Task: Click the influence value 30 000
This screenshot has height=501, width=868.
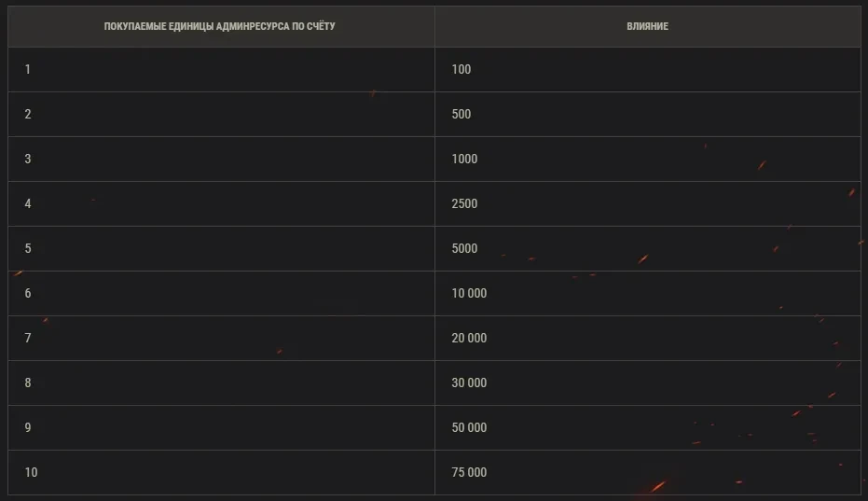Action: pyautogui.click(x=469, y=383)
